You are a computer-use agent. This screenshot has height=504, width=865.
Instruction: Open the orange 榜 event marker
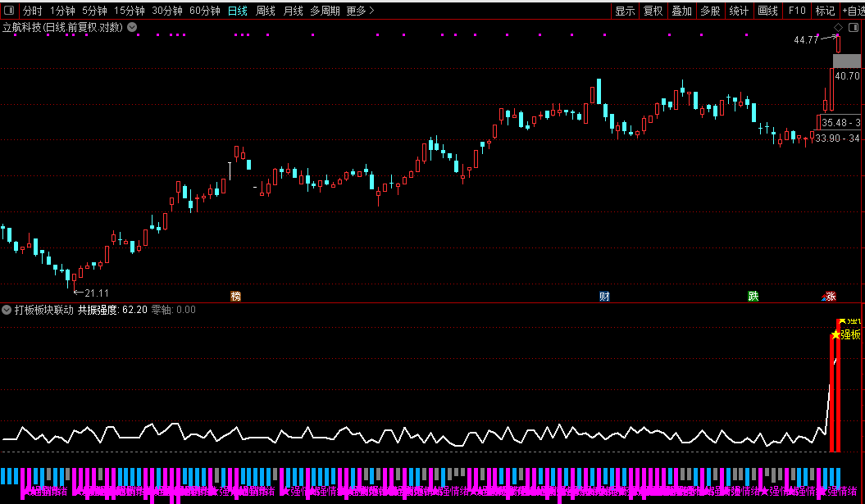point(235,296)
